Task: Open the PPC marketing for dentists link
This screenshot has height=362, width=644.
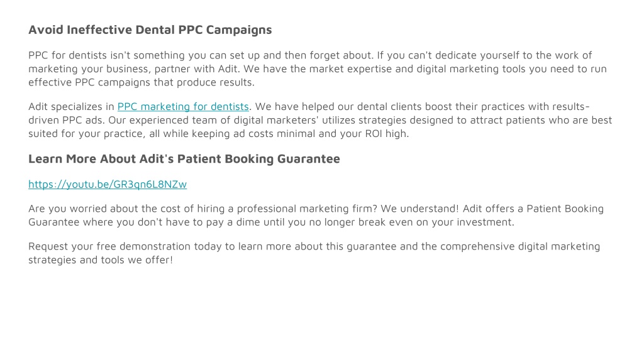Action: 183,107
